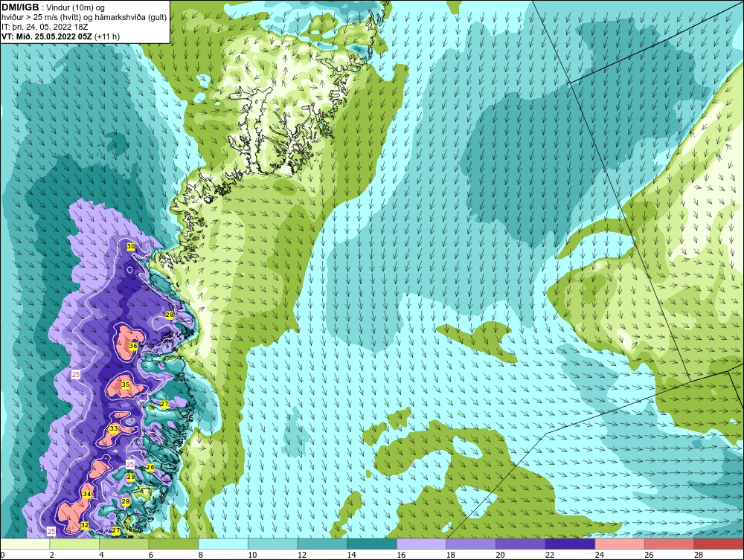Pick the dark teal 14–16 legend swatch

point(372,544)
